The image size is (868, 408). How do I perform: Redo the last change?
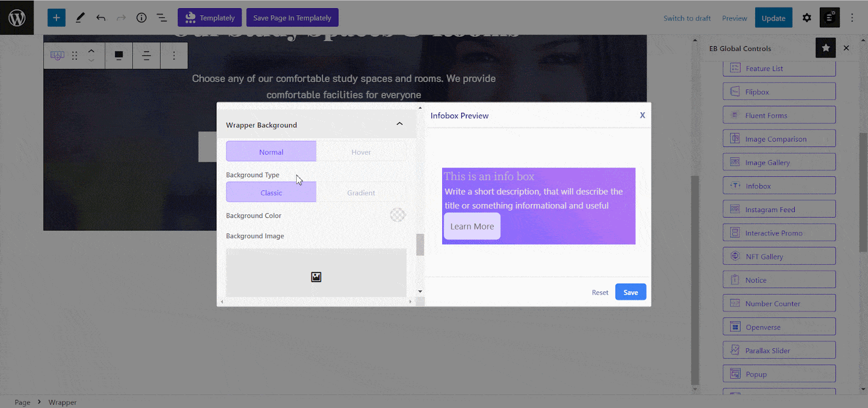click(x=121, y=17)
